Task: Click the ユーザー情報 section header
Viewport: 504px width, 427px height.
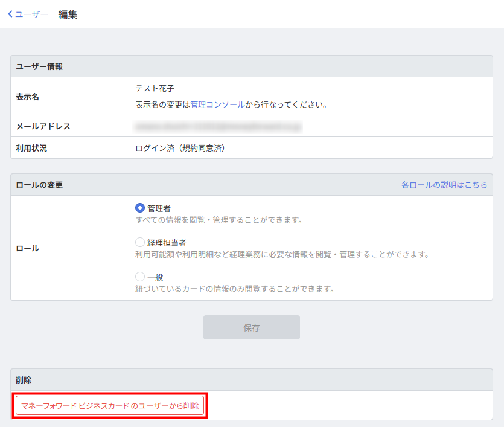Action: [x=39, y=66]
